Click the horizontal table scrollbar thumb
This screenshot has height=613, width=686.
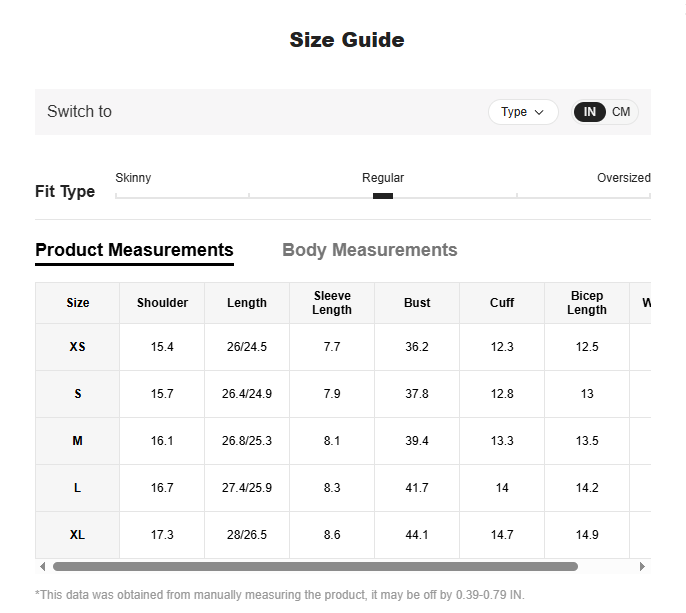[x=315, y=567]
